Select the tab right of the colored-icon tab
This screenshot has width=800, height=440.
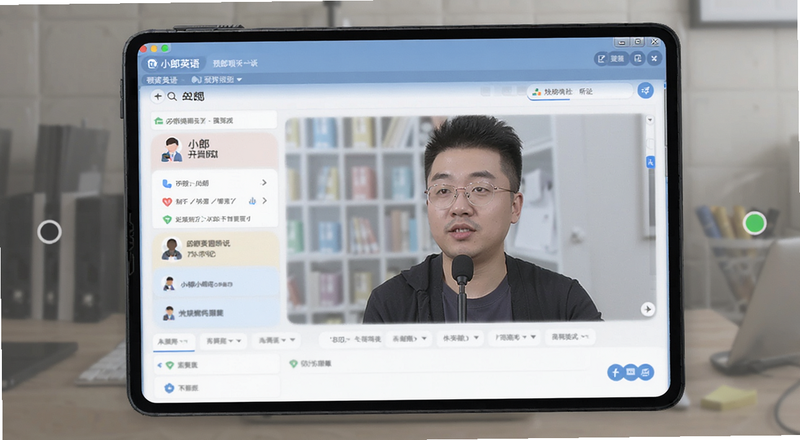pos(586,91)
